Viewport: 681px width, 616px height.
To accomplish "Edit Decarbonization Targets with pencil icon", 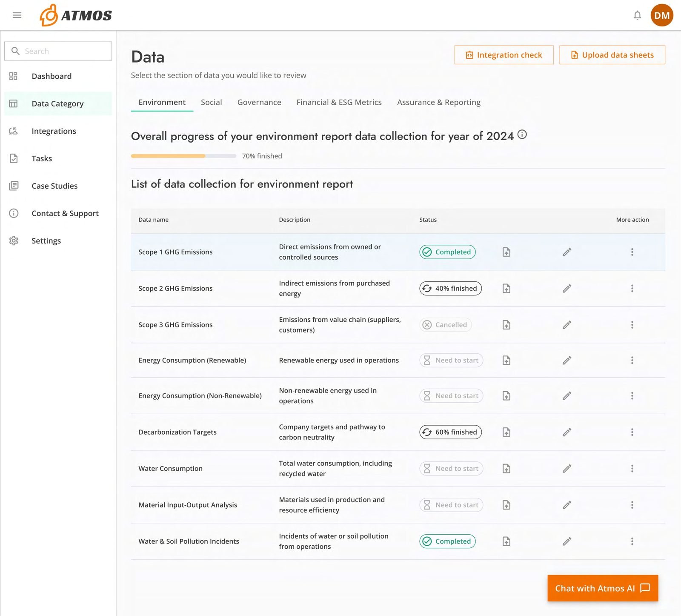I will 567,432.
